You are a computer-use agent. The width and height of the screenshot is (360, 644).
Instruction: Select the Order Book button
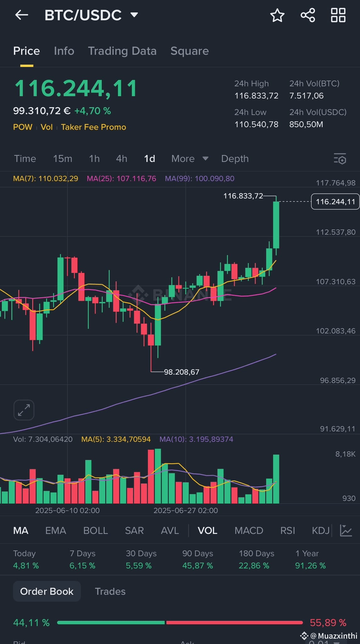pos(47,591)
